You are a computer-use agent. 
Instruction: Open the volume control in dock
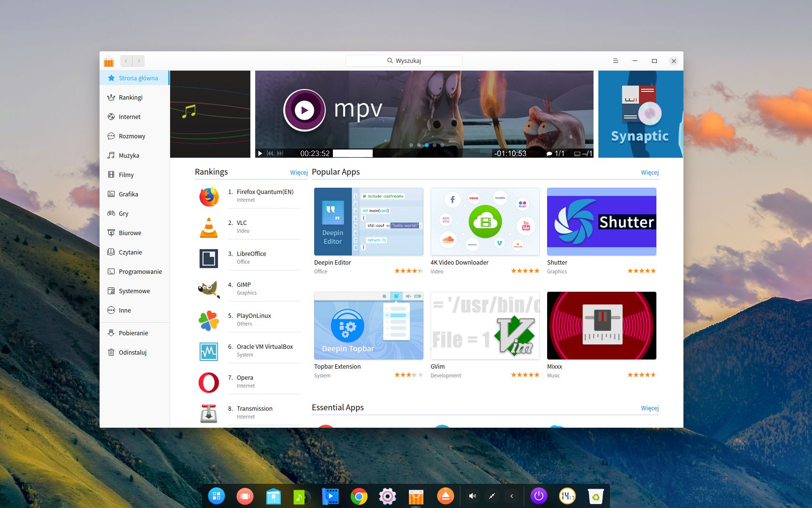[x=473, y=496]
